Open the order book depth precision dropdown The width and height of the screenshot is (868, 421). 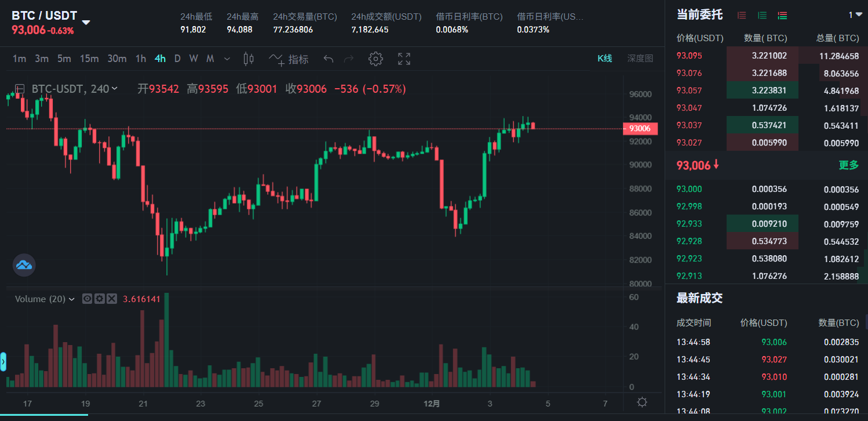(x=855, y=15)
